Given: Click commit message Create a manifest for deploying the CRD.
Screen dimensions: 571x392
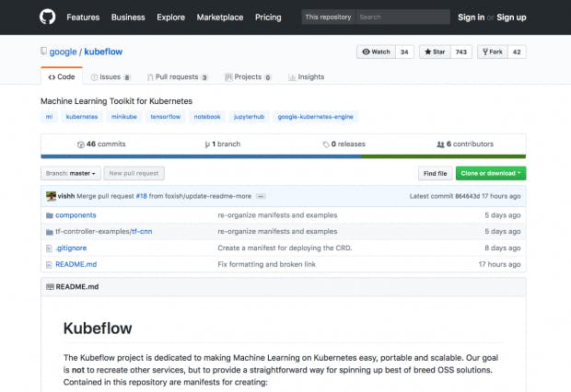Looking at the screenshot, I should click(x=285, y=248).
